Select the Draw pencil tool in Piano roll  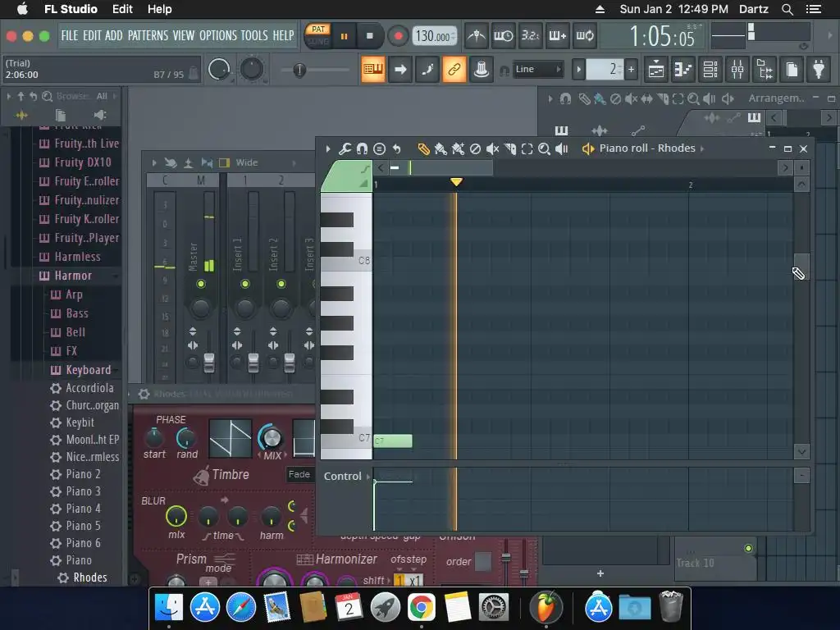423,149
